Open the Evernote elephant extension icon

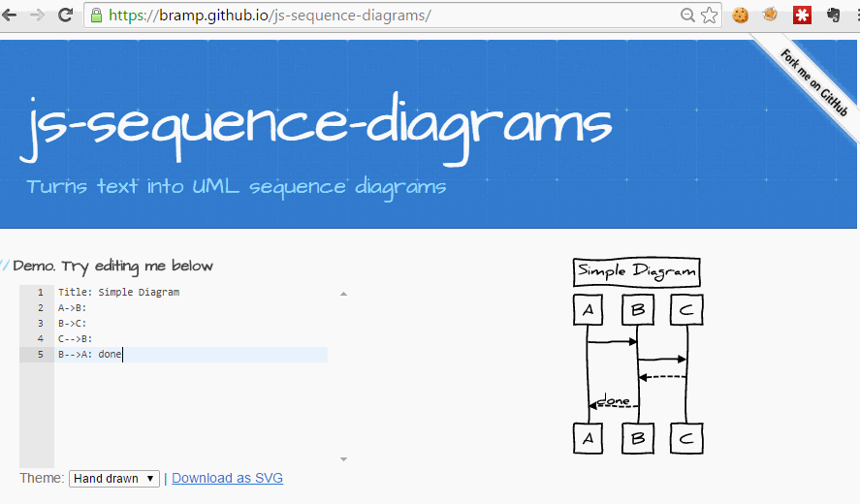(834, 15)
